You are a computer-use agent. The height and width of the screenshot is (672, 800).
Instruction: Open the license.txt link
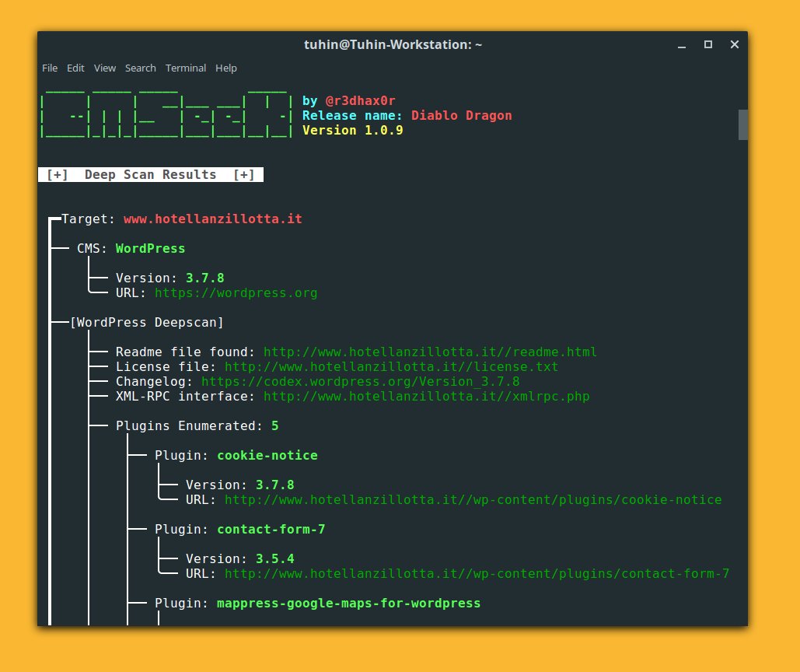pos(391,367)
